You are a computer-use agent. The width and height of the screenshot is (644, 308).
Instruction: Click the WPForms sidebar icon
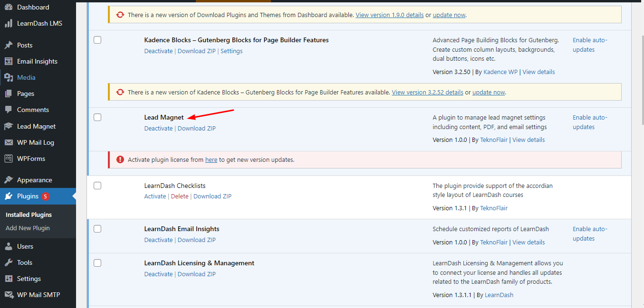click(9, 159)
